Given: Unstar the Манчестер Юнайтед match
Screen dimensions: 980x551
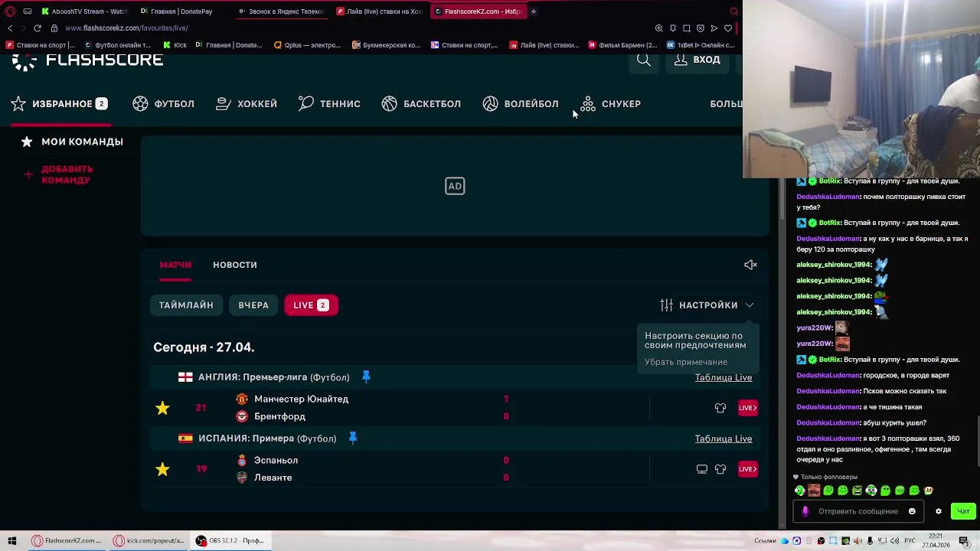Looking at the screenshot, I should pyautogui.click(x=162, y=408).
